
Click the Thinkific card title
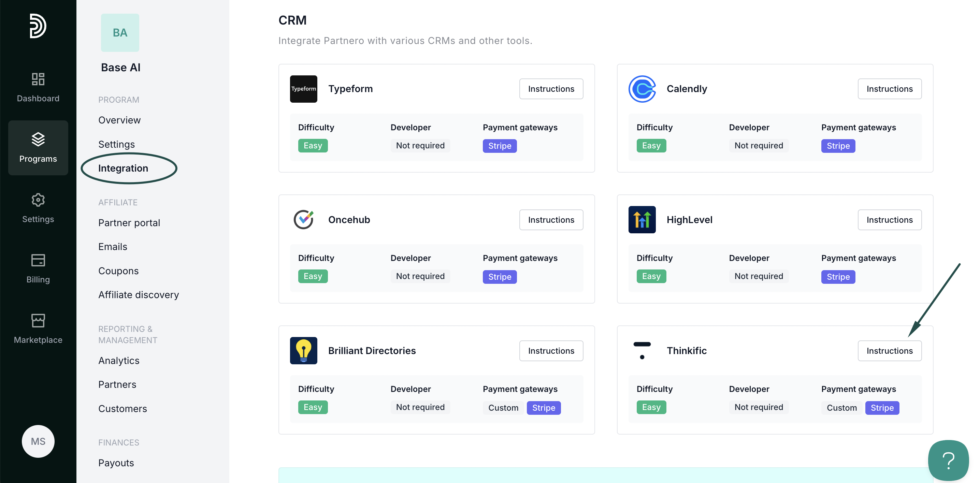[x=687, y=350]
